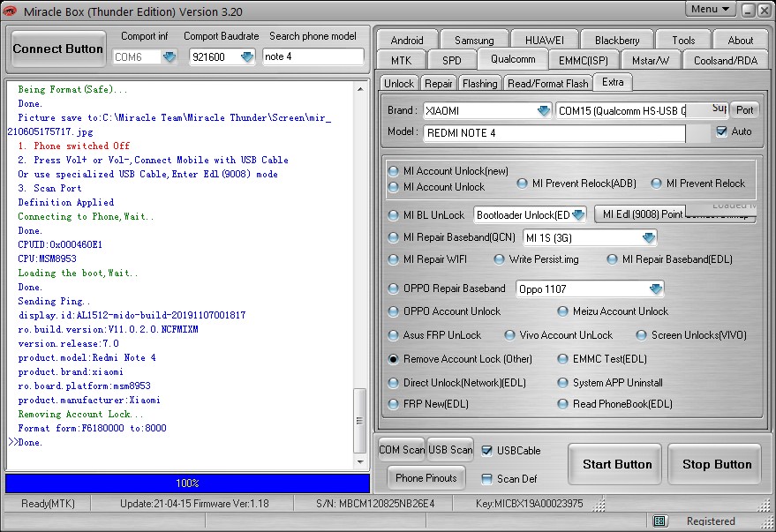Open the About tab
This screenshot has height=532, width=776.
(x=741, y=40)
